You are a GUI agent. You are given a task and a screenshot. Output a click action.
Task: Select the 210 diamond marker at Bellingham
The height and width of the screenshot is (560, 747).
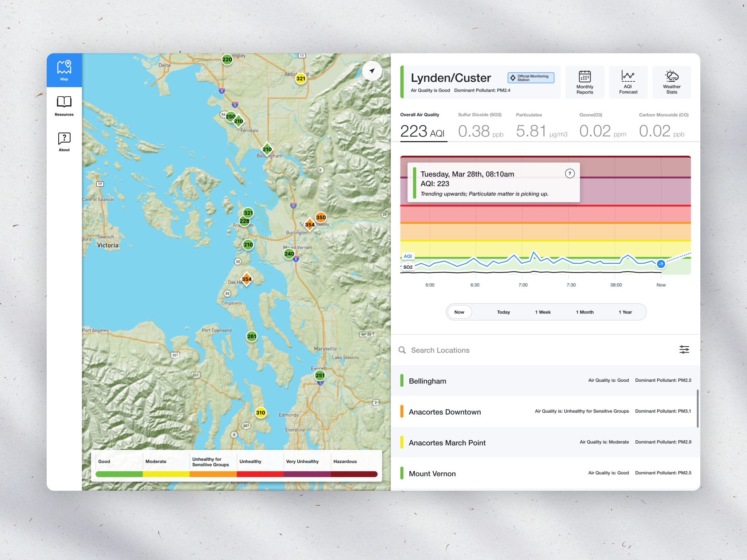(x=267, y=149)
